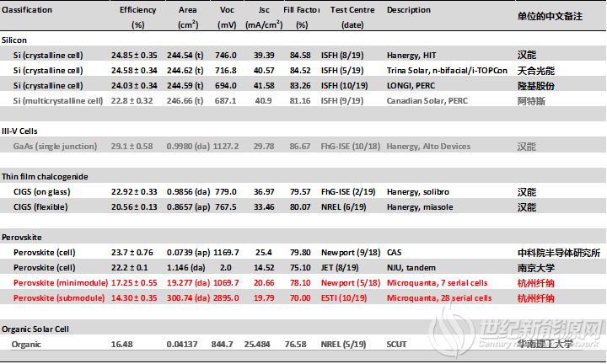Select the 'Area' column header
Viewport: 607px width, 364px height.
click(188, 10)
